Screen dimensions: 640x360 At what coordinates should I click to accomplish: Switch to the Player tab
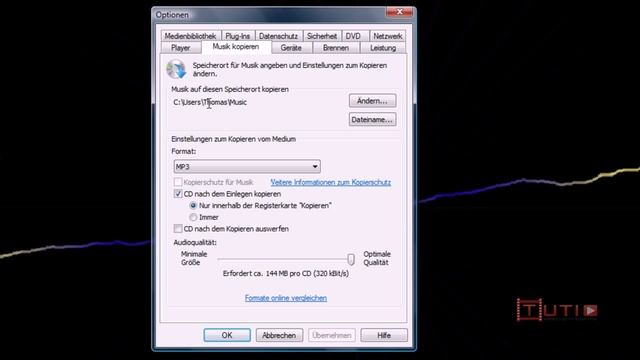(180, 48)
